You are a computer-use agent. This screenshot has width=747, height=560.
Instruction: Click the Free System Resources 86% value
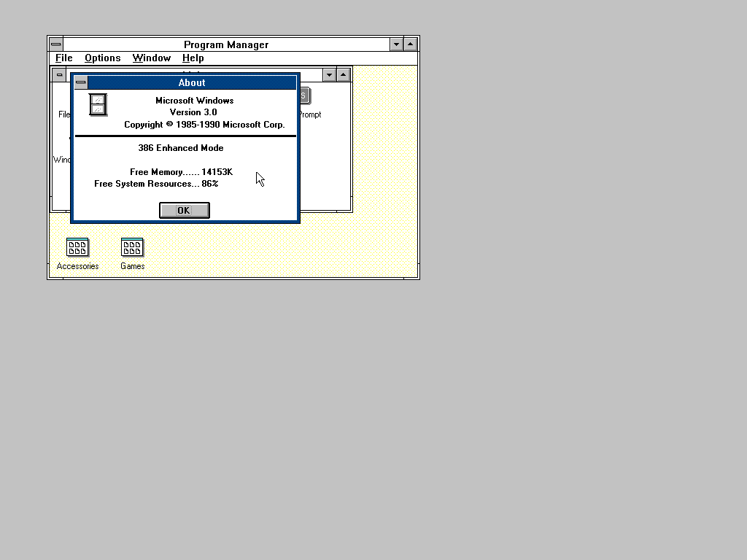pyautogui.click(x=209, y=184)
